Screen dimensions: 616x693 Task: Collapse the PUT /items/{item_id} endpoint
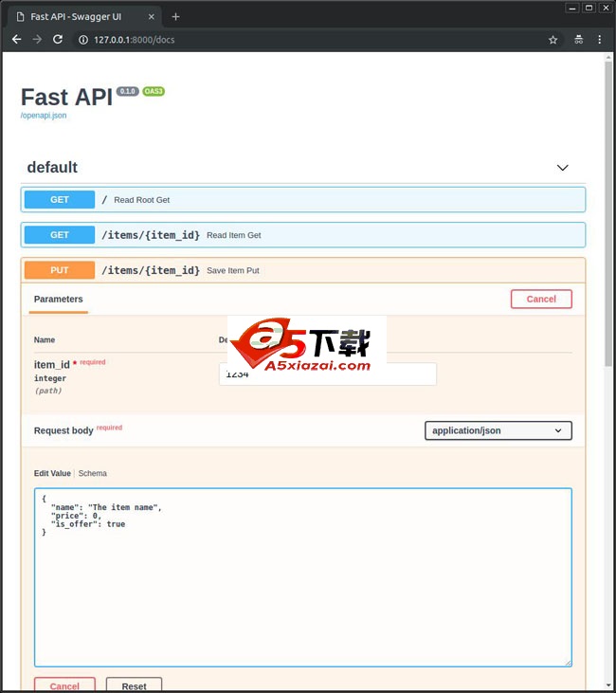(x=303, y=270)
